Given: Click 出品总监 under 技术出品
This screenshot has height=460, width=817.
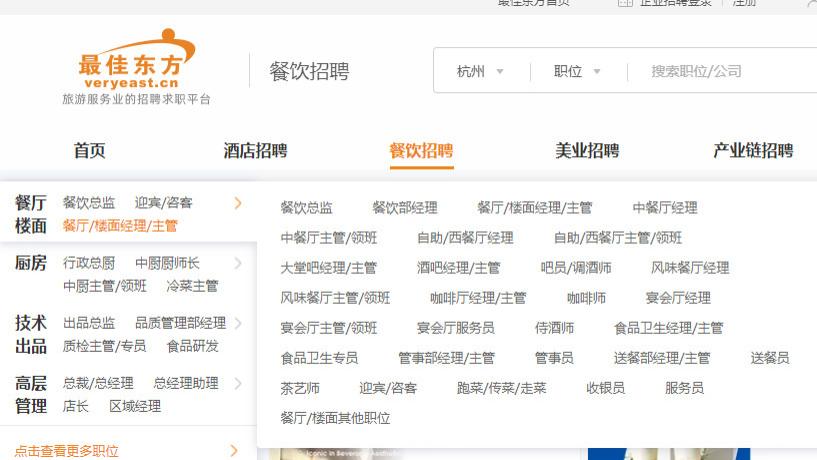Looking at the screenshot, I should tap(89, 323).
